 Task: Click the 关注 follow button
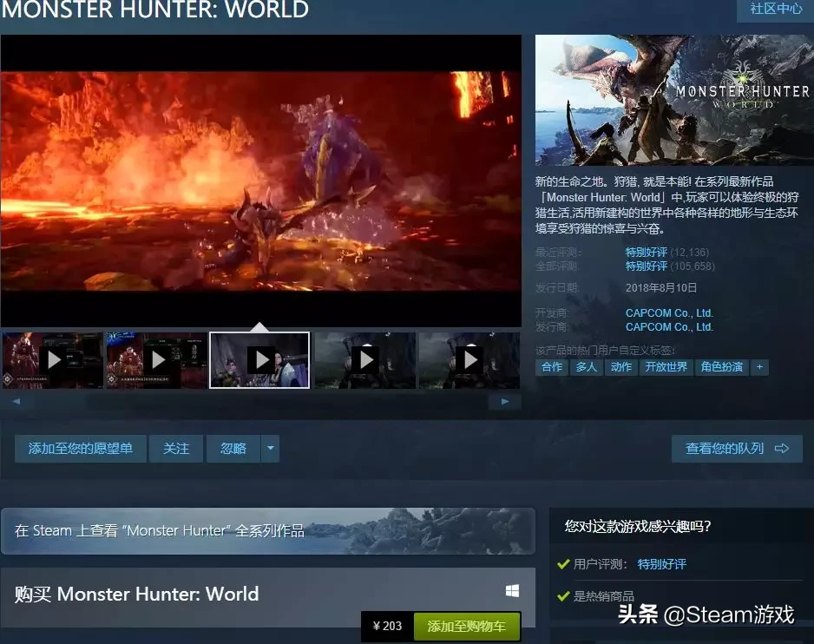coord(176,449)
